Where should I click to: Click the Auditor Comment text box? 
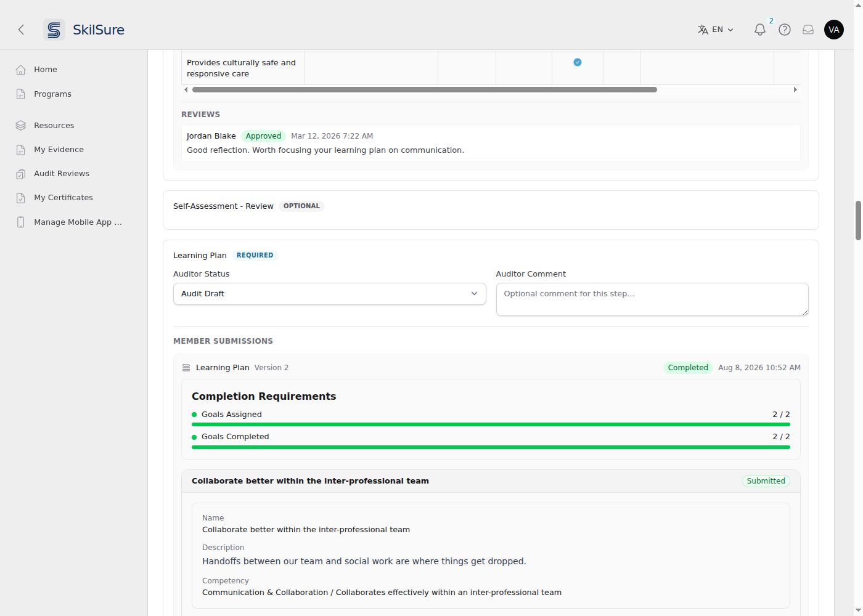point(652,299)
